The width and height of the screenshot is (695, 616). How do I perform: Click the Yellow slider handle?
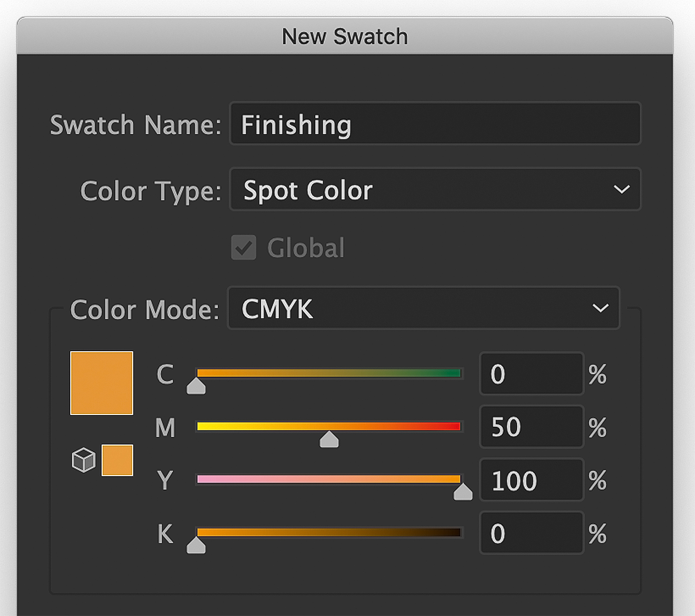pyautogui.click(x=463, y=492)
